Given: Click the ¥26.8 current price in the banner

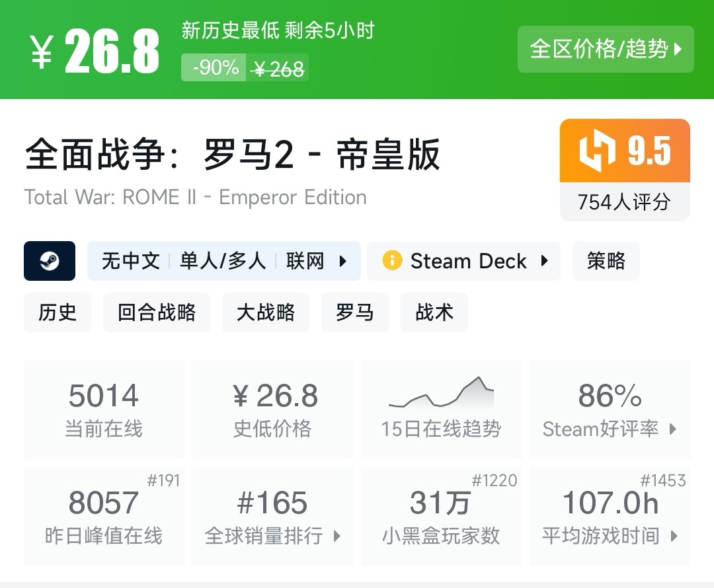Looking at the screenshot, I should click(95, 52).
